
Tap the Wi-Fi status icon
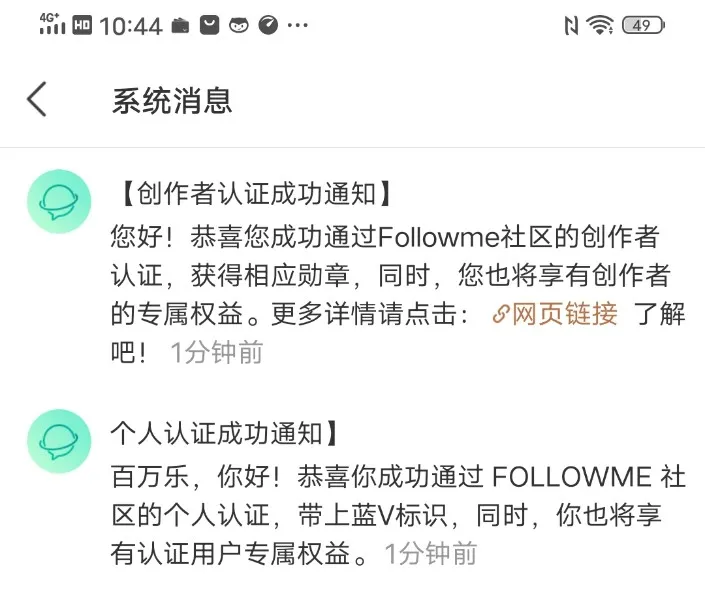600,25
